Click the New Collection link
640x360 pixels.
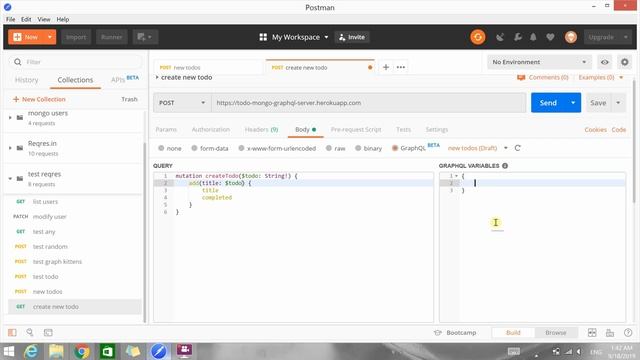(39, 99)
